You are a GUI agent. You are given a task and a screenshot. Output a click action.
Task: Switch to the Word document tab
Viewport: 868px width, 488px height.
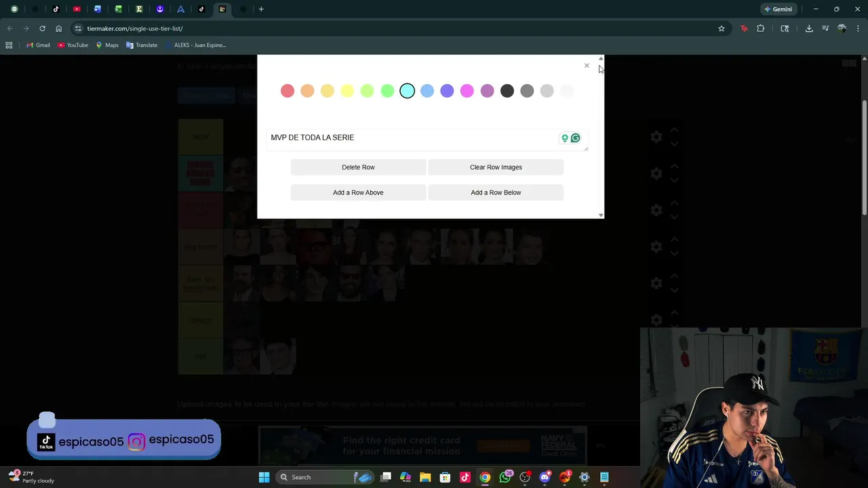[98, 9]
